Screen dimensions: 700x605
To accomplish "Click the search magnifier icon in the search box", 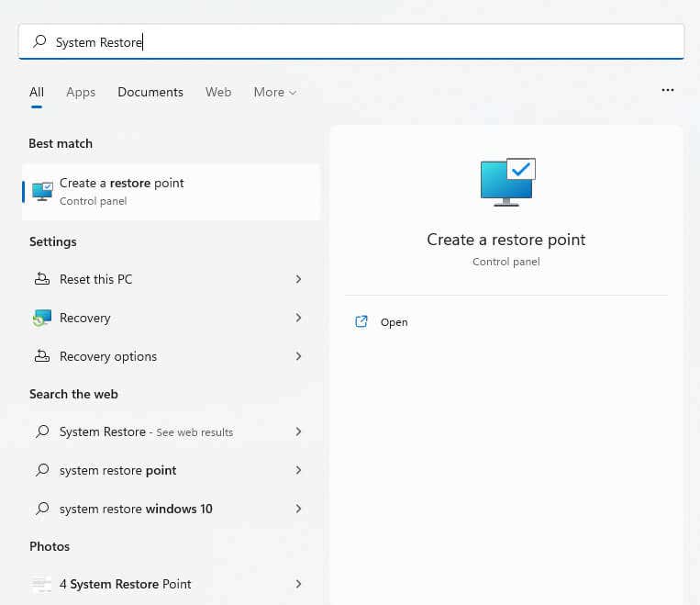I will 39,41.
